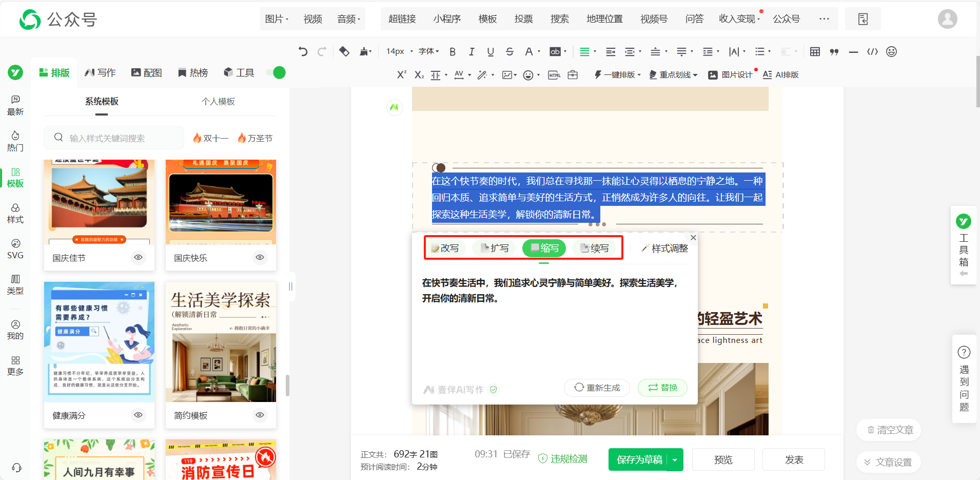Click the 重新生成 button

coord(597,388)
